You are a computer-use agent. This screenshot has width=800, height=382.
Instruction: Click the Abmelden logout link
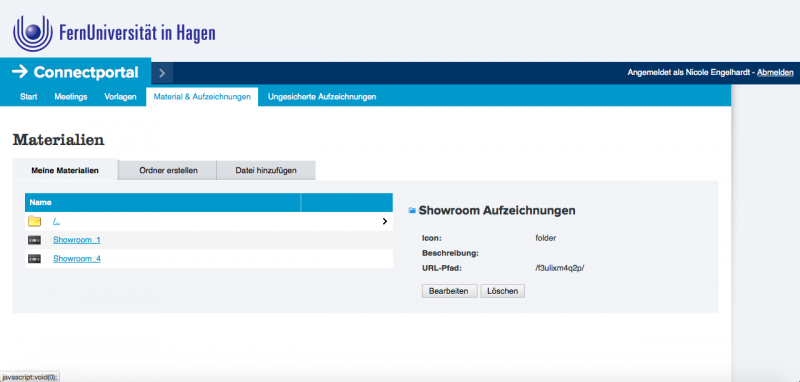(x=775, y=73)
